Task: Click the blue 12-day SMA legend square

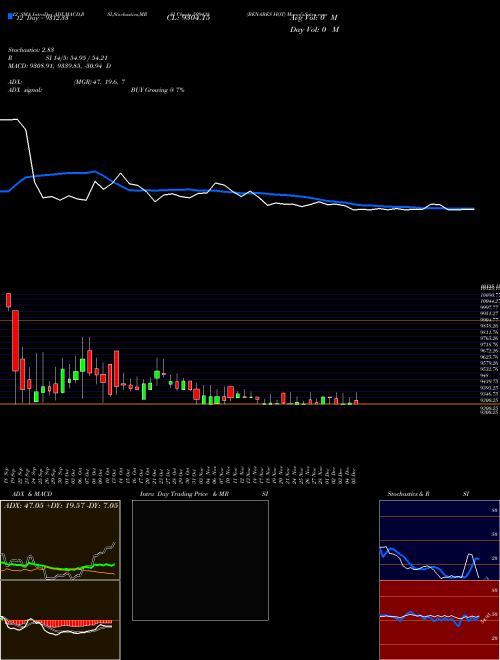Action: [x=10, y=17]
